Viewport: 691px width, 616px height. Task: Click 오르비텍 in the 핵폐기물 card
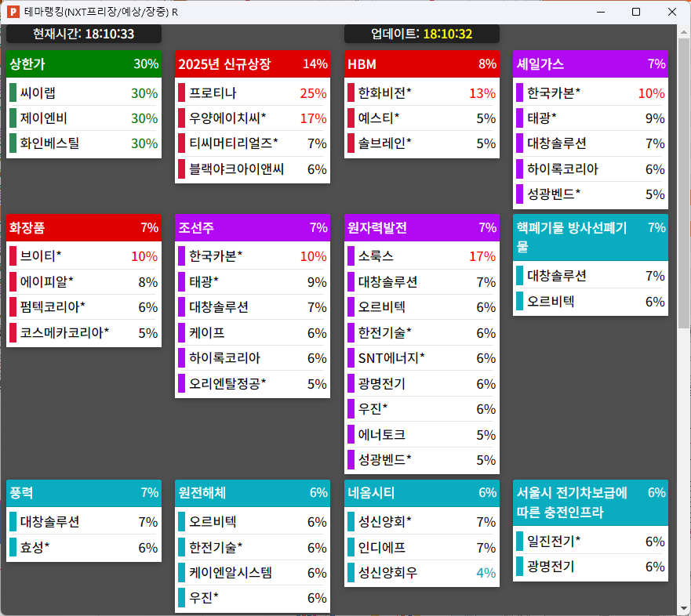(591, 302)
